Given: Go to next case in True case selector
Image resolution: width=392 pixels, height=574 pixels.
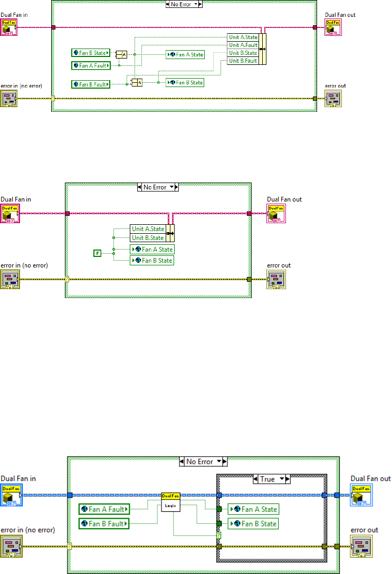Looking at the screenshot, I should pos(288,479).
